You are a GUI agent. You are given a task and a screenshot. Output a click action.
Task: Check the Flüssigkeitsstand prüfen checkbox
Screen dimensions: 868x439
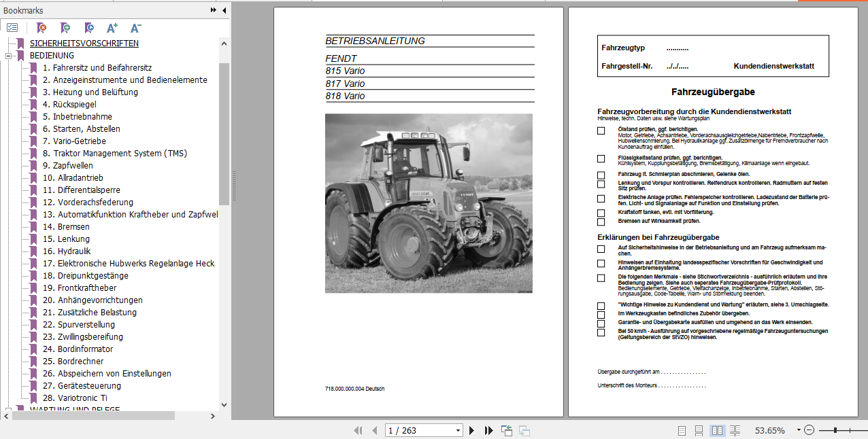(x=601, y=158)
